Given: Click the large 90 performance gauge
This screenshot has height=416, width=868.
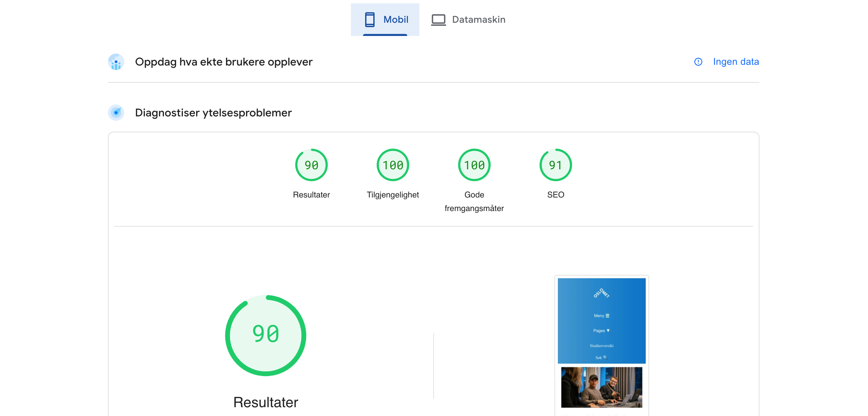Looking at the screenshot, I should pos(266,335).
